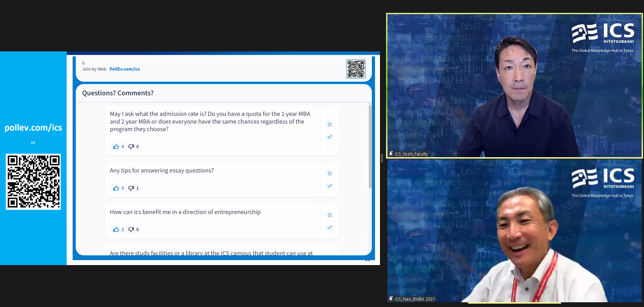Select the ICS_Yoshi_Faculty video tile
This screenshot has width=644, height=307.
tap(514, 86)
